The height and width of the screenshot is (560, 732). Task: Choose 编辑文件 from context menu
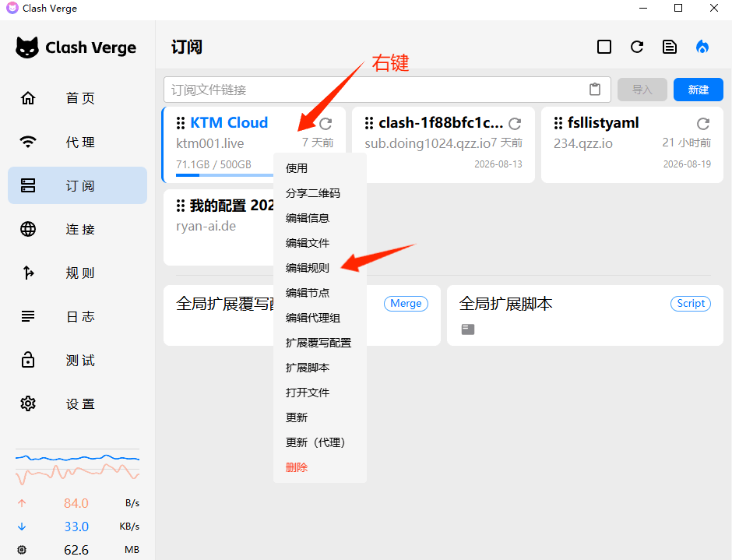(x=320, y=243)
